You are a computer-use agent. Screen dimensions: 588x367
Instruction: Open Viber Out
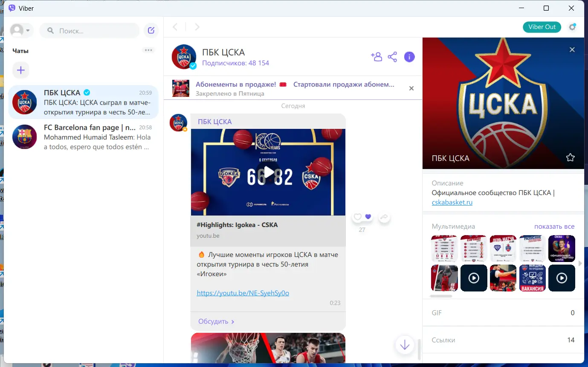(542, 27)
